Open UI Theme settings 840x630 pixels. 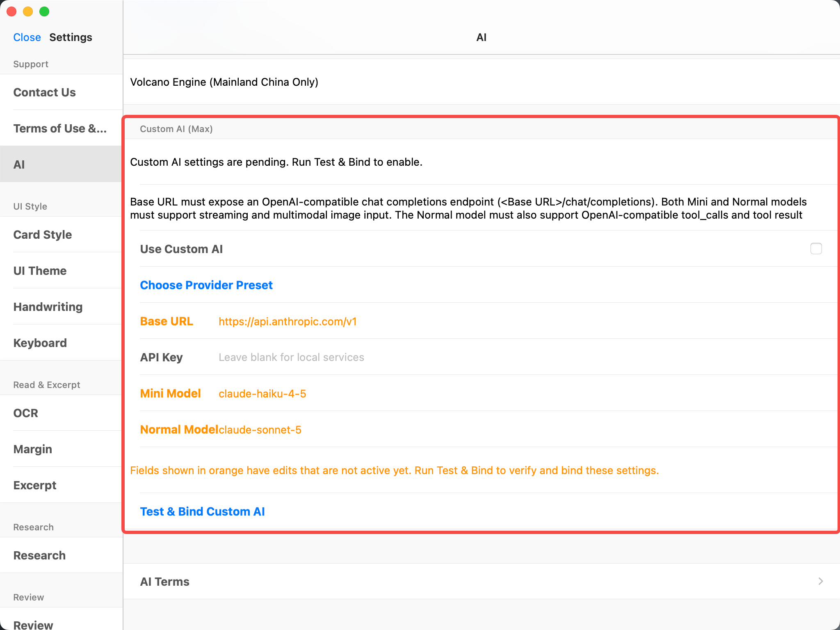coord(62,271)
